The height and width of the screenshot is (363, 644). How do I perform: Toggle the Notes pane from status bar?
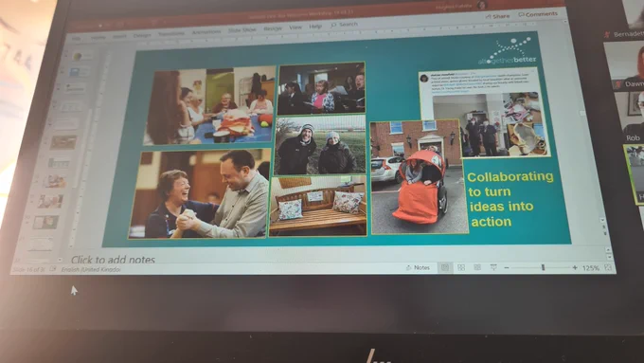[x=418, y=267]
